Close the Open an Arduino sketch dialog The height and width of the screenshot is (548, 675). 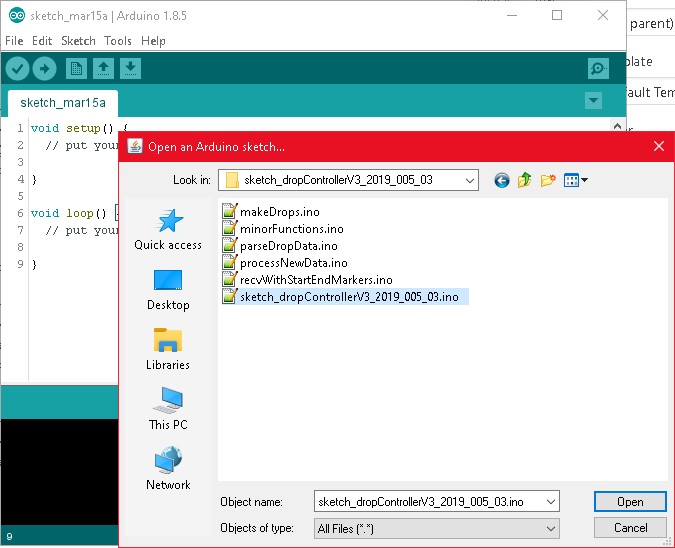[659, 146]
